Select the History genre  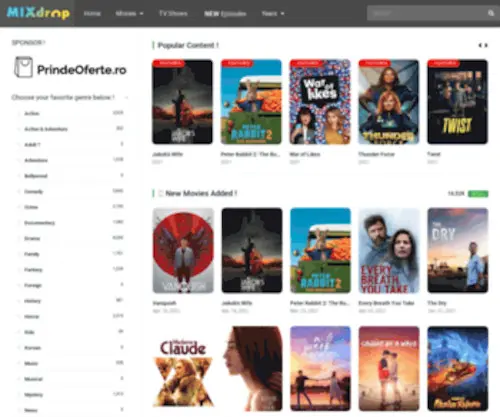32,301
